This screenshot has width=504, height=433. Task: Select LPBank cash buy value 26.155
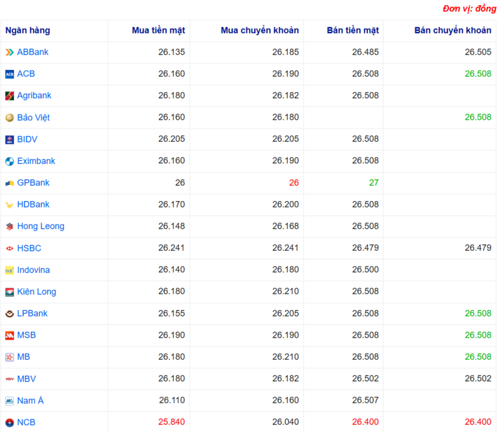click(x=171, y=313)
